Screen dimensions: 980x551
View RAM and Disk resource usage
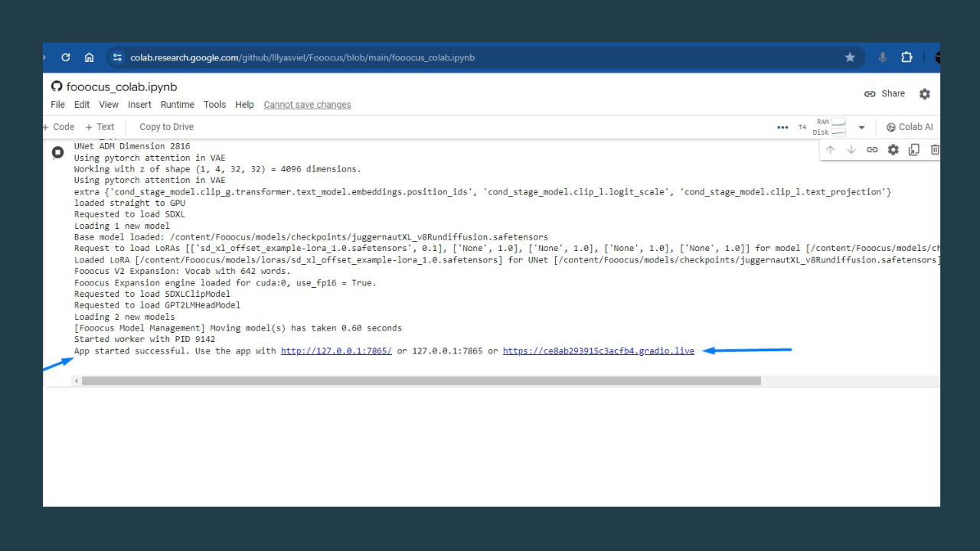[x=830, y=127]
